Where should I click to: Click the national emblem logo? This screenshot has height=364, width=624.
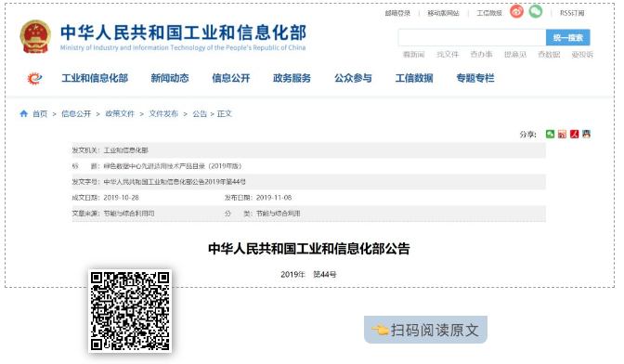(35, 36)
